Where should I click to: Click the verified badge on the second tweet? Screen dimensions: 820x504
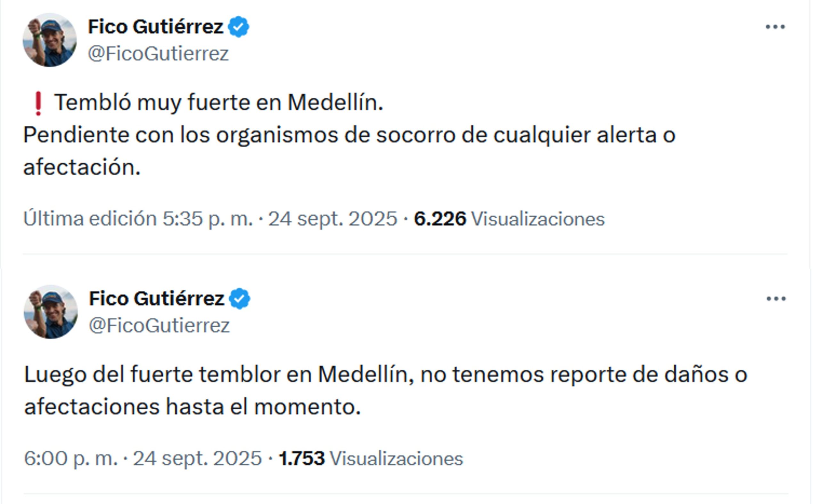pos(239,298)
